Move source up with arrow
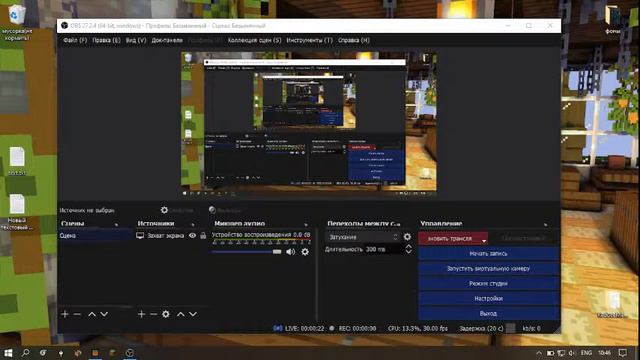 point(180,314)
